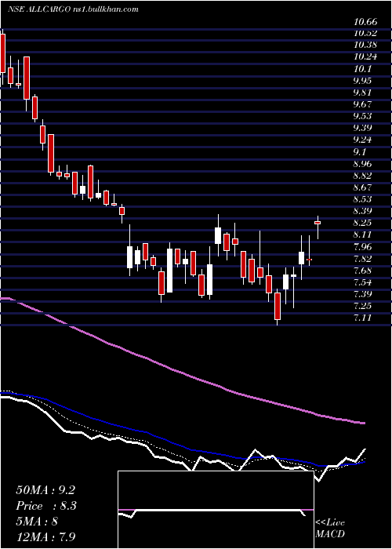The width and height of the screenshot is (392, 549).
Task: Click the 8.11 price axis label
Action: [362, 235]
